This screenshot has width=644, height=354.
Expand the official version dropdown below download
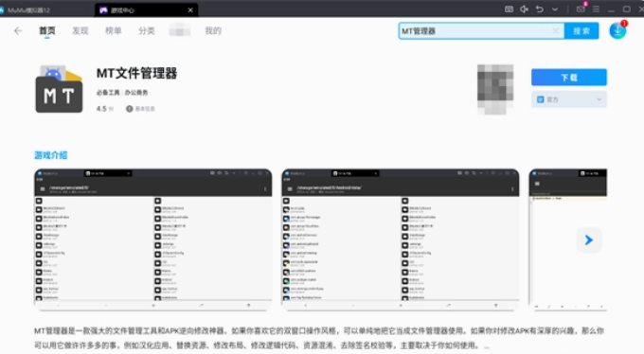(569, 99)
